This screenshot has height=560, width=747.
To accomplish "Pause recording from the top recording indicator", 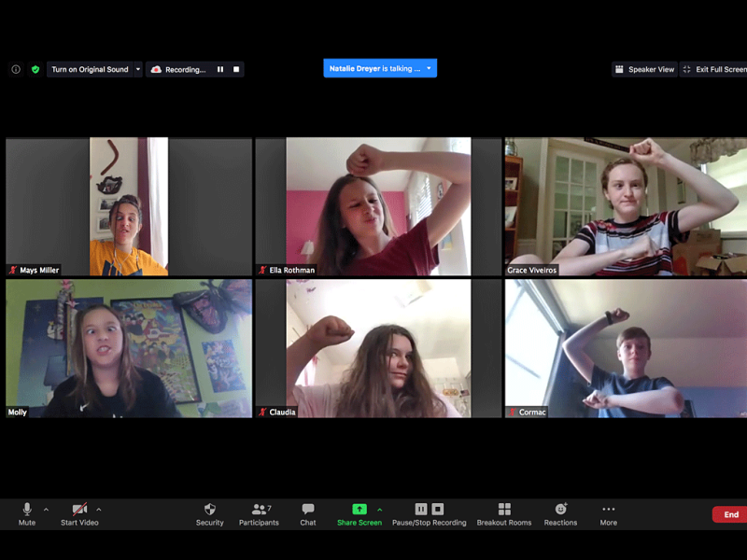I will (220, 69).
